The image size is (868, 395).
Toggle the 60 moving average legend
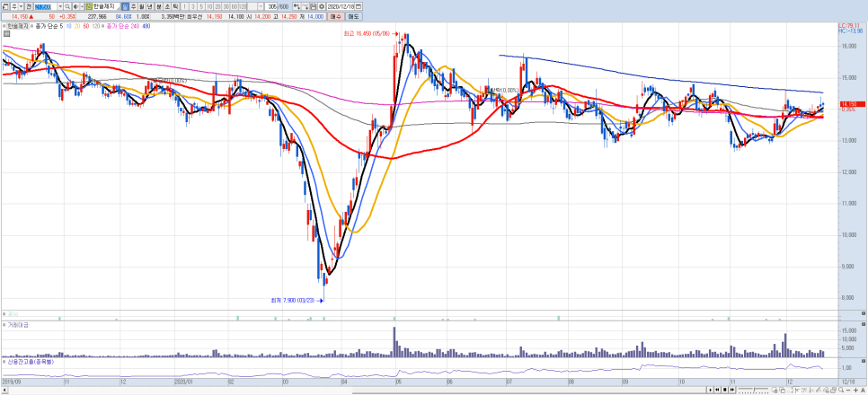[85, 26]
